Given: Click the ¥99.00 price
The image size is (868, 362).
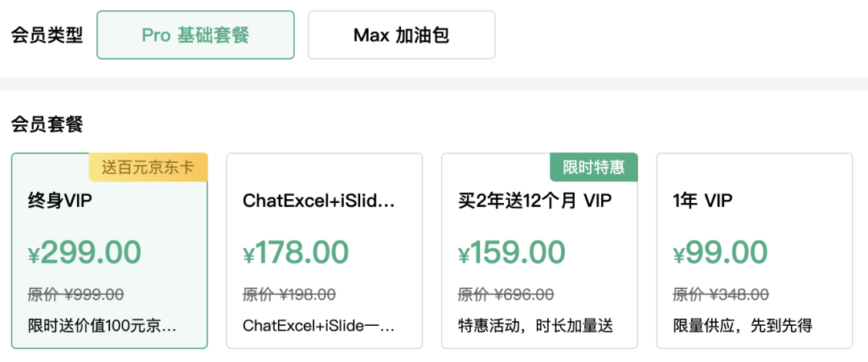Looking at the screenshot, I should (x=720, y=253).
